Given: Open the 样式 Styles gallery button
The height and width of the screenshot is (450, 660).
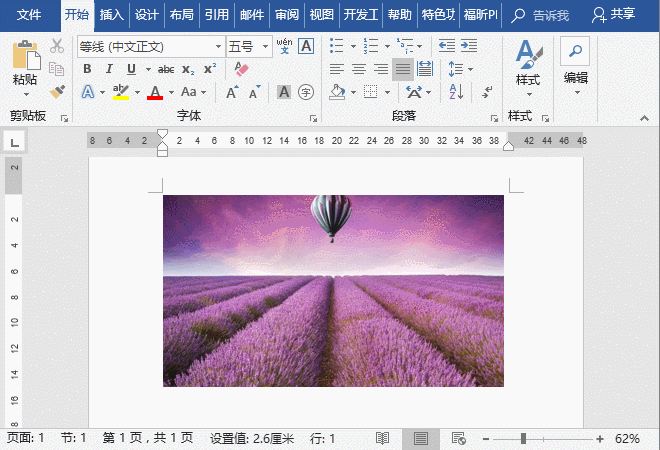Looking at the screenshot, I should [528, 67].
